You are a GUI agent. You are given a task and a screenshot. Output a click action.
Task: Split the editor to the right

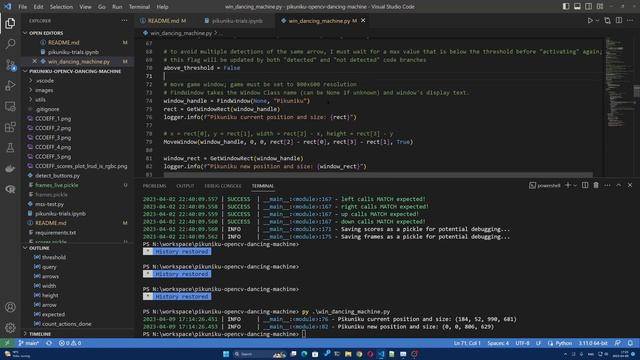[619, 20]
